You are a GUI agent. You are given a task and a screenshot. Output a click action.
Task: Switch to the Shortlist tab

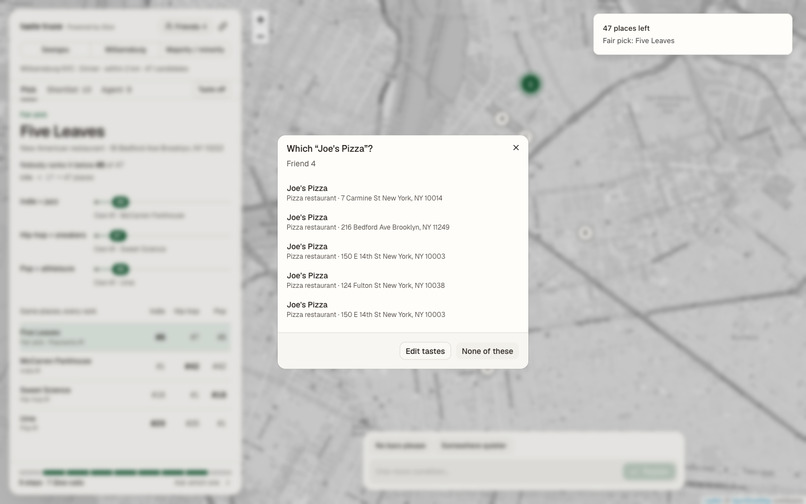pos(68,89)
